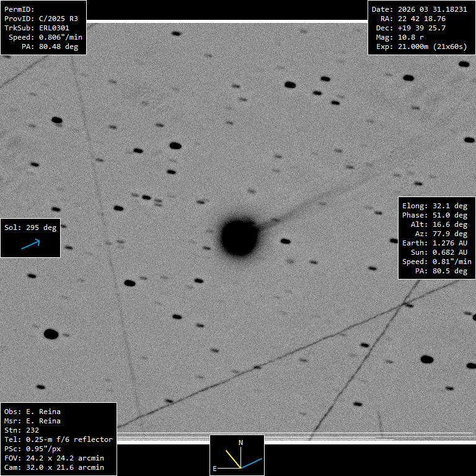This screenshot has height=476, width=476.
Task: Click the Date 2026 03 31.18231 value
Action: pos(420,9)
